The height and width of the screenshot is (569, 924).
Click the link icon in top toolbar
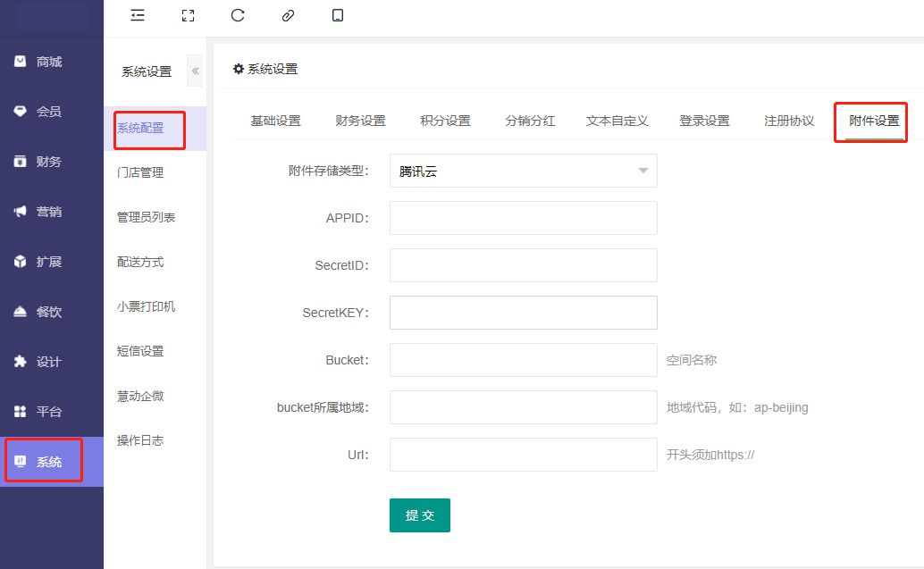pyautogui.click(x=288, y=15)
